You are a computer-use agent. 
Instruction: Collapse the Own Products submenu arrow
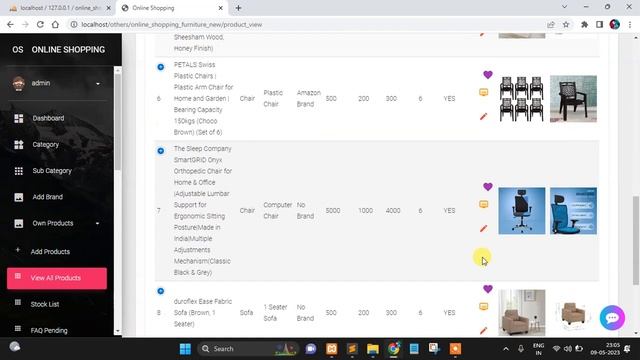pyautogui.click(x=98, y=223)
